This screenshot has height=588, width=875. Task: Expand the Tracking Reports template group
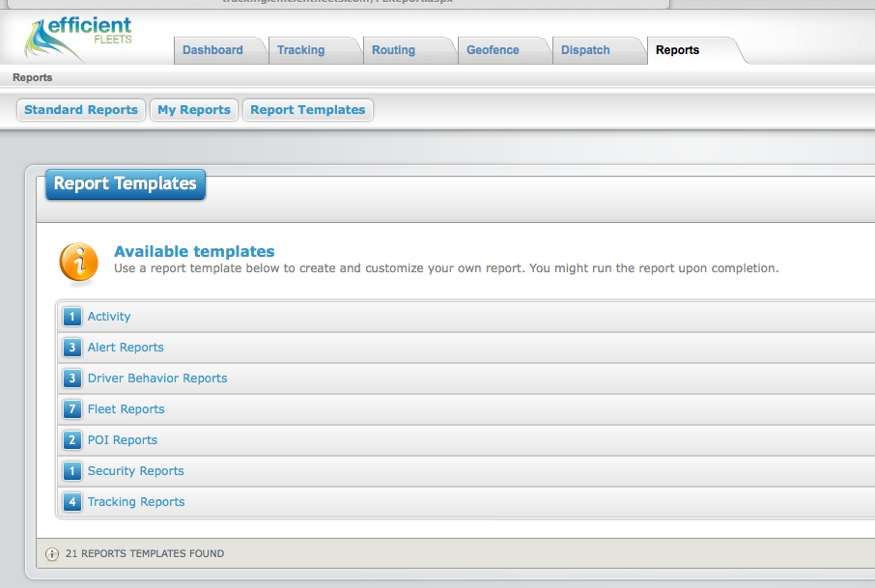136,501
